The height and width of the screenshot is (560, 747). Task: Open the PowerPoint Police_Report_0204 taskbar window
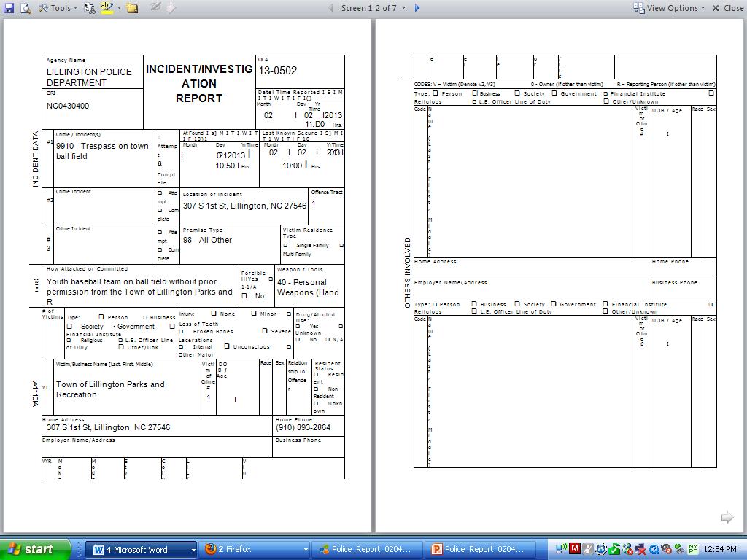[480, 550]
